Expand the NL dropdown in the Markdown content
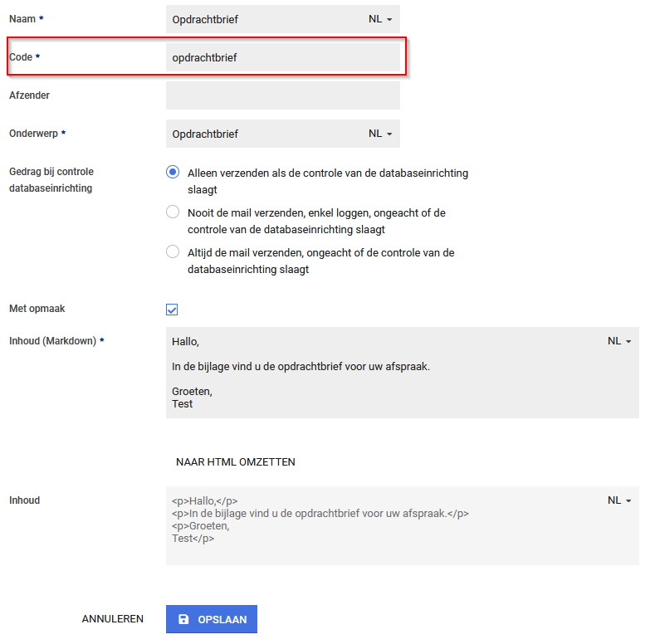 [619, 341]
